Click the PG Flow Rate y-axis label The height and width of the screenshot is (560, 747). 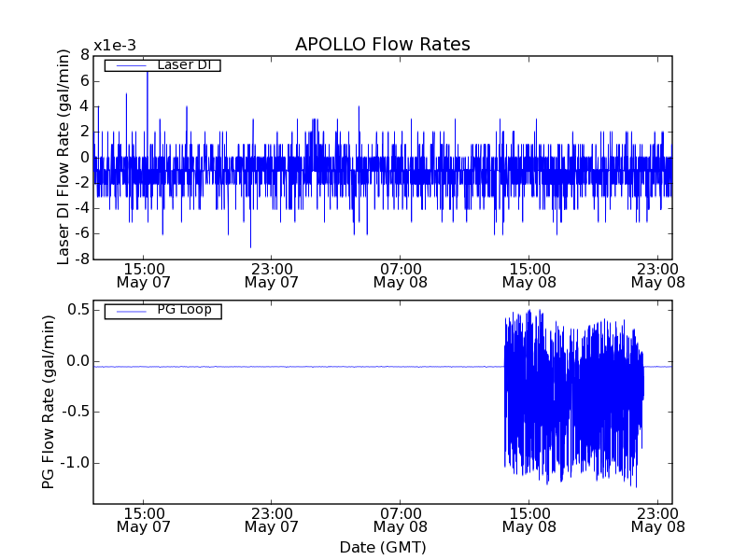point(49,401)
